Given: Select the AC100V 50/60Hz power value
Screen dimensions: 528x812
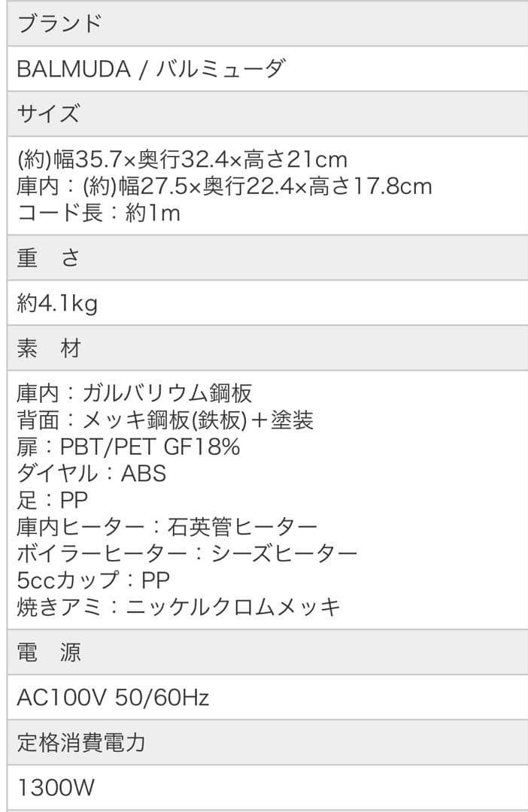Looking at the screenshot, I should click(x=113, y=698).
